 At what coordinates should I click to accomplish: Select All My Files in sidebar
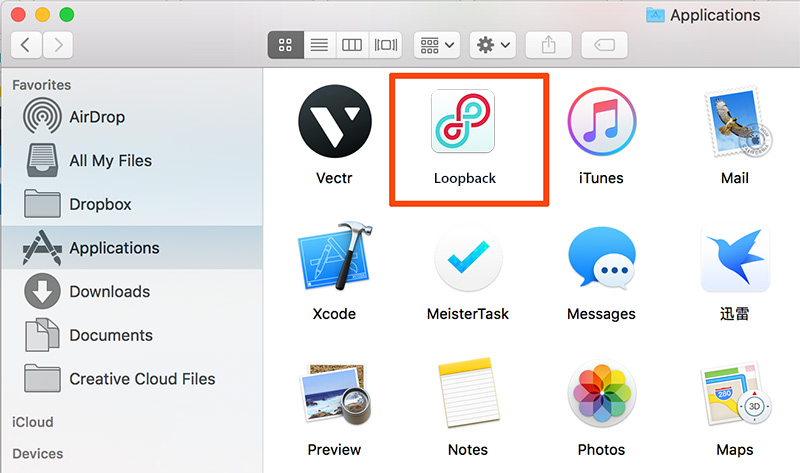point(132,160)
